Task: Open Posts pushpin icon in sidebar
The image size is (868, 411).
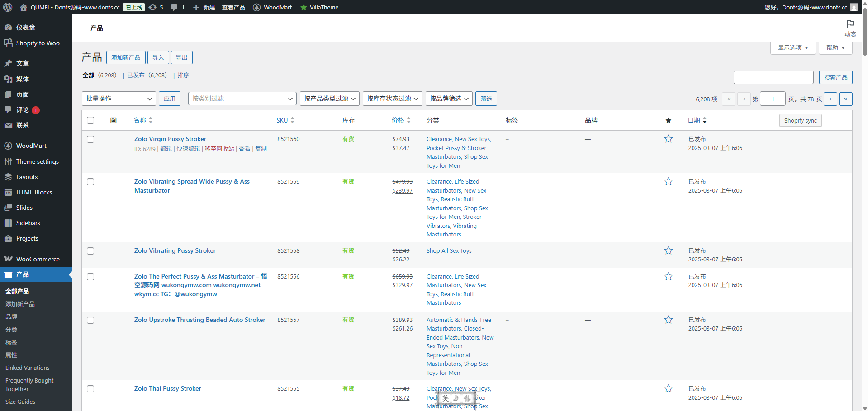Action: point(8,63)
